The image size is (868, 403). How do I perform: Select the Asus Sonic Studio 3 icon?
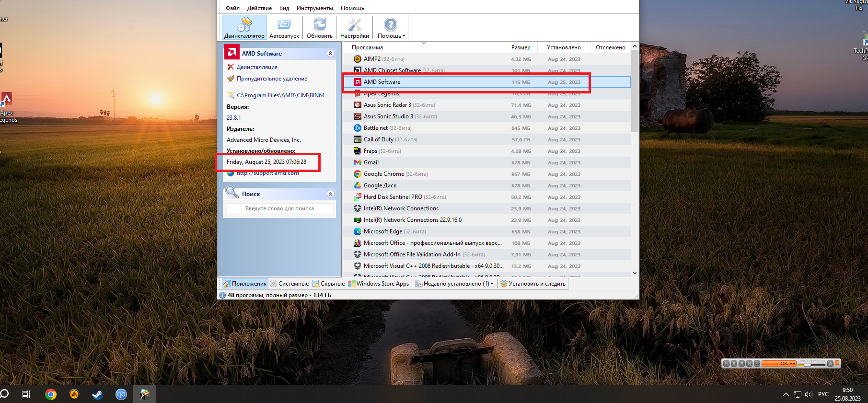(358, 116)
